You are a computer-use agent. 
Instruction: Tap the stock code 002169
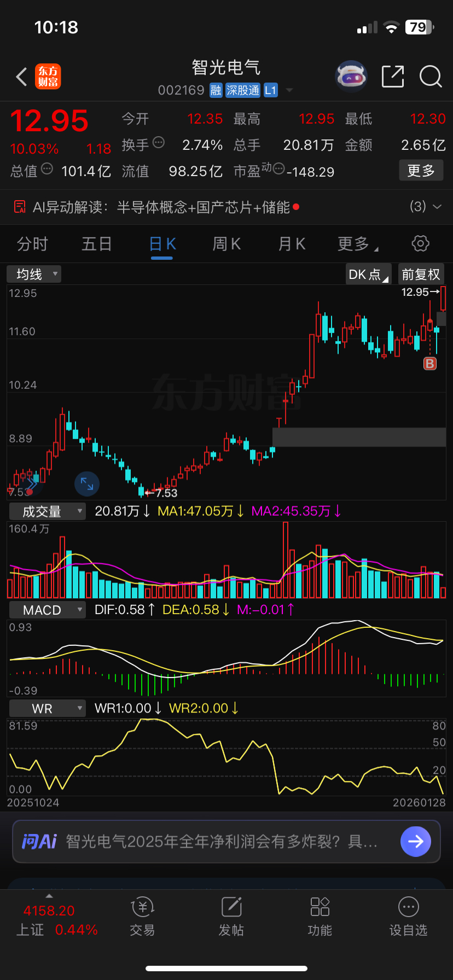click(181, 90)
